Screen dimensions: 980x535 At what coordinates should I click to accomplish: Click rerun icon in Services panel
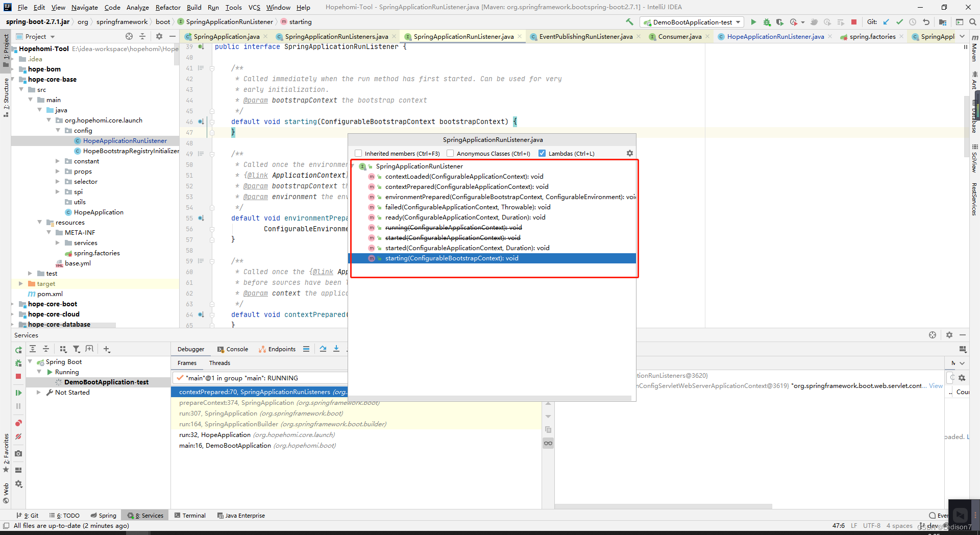tap(18, 350)
